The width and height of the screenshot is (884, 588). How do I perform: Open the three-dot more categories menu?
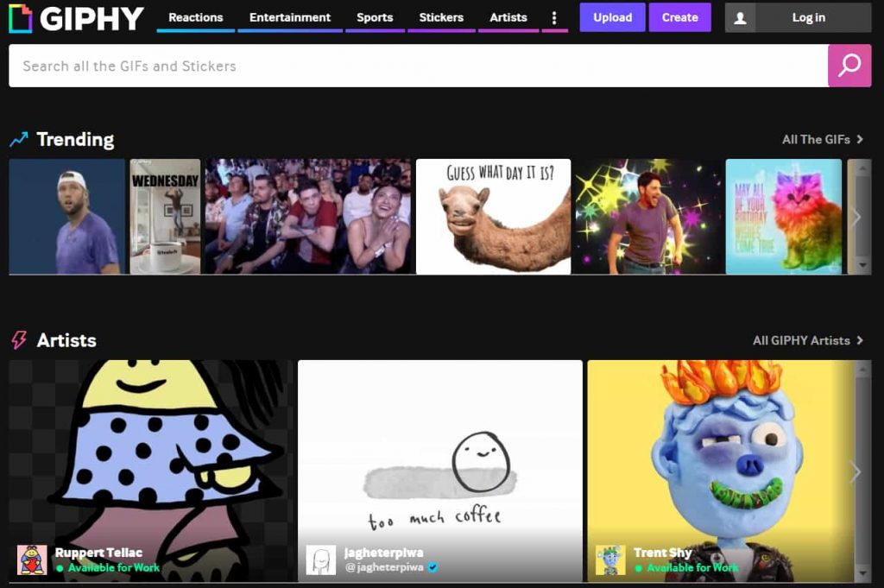554,18
